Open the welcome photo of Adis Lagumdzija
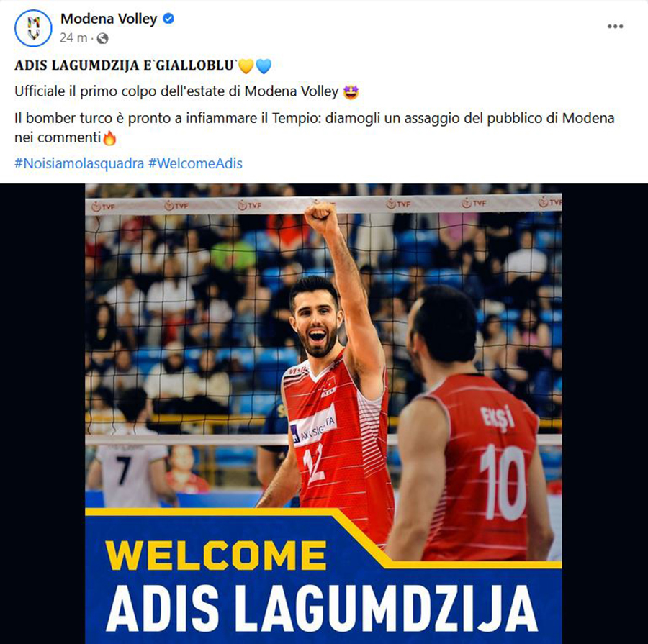This screenshot has width=648, height=644. (323, 414)
